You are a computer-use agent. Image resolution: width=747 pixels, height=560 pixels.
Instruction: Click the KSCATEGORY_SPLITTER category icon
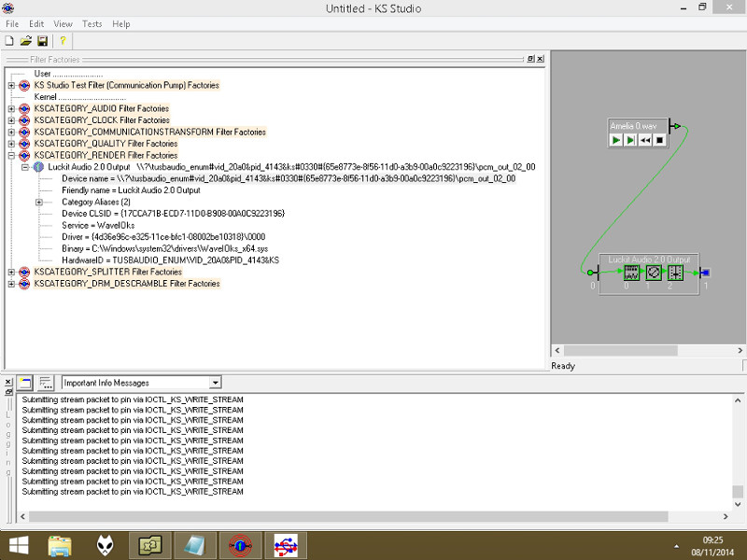[24, 272]
